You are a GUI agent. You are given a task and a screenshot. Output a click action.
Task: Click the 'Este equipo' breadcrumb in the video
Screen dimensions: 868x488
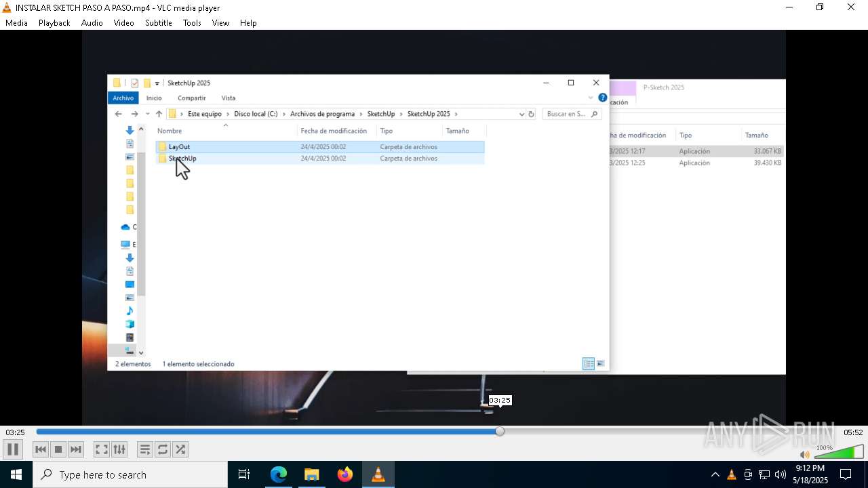tap(205, 114)
